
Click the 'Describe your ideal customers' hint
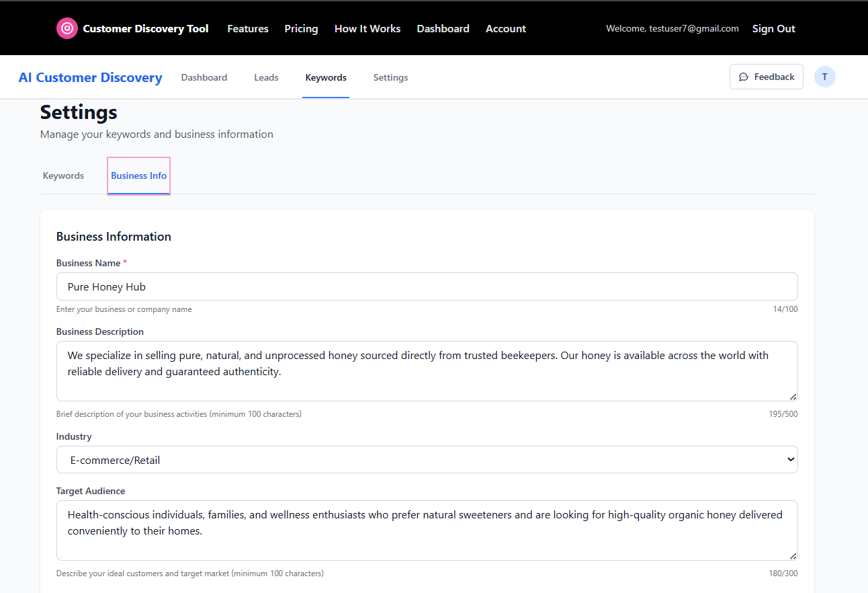click(190, 574)
